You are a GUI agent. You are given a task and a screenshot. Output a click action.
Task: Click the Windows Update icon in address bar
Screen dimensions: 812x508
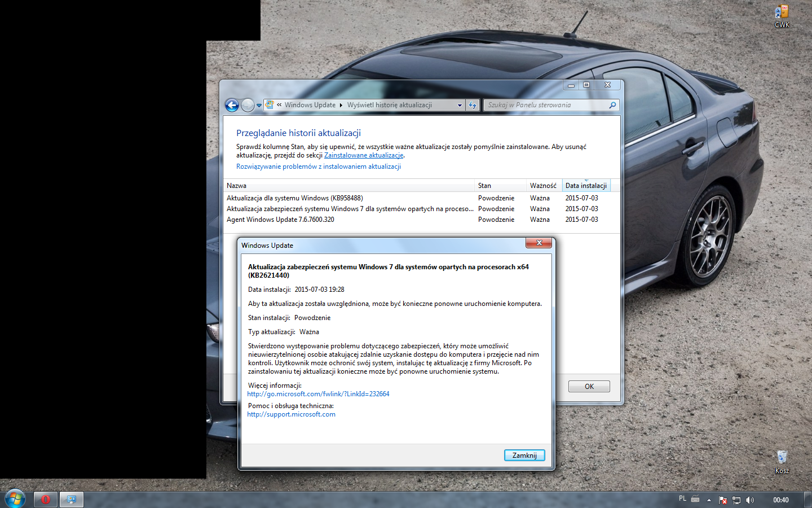pos(270,105)
